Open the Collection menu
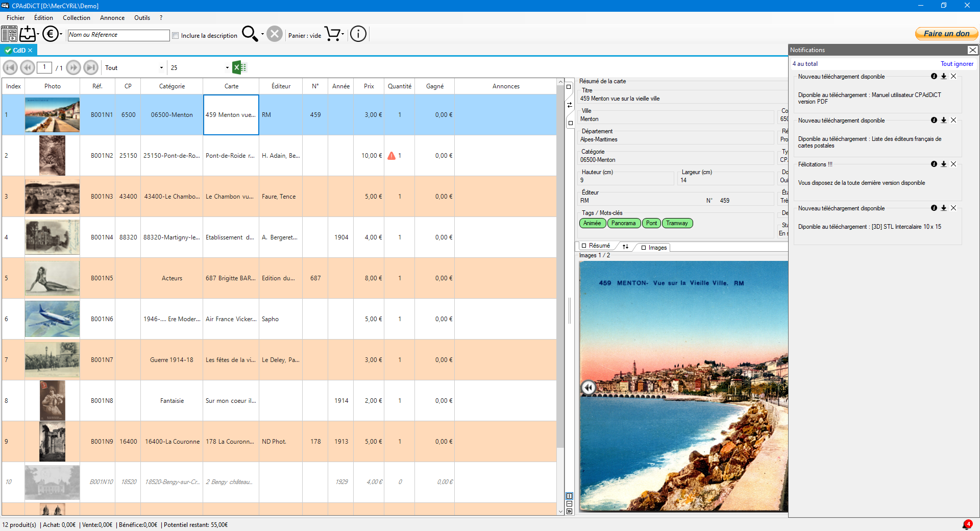Screen dimensions: 980x531 76,18
